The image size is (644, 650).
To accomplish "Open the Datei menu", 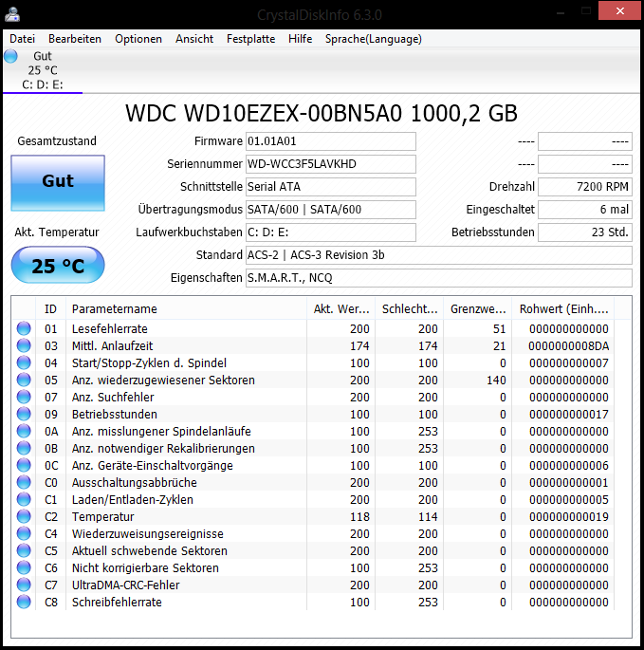I will coord(23,39).
